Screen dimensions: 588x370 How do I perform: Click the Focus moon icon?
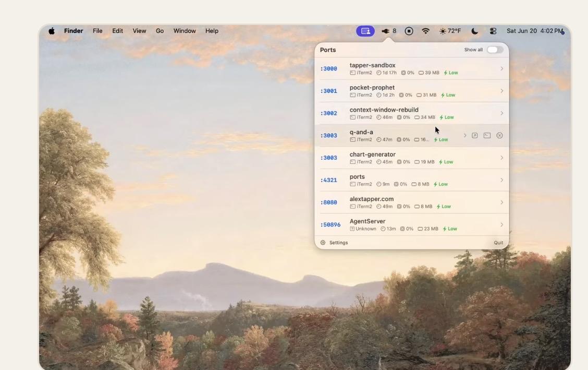pos(474,31)
